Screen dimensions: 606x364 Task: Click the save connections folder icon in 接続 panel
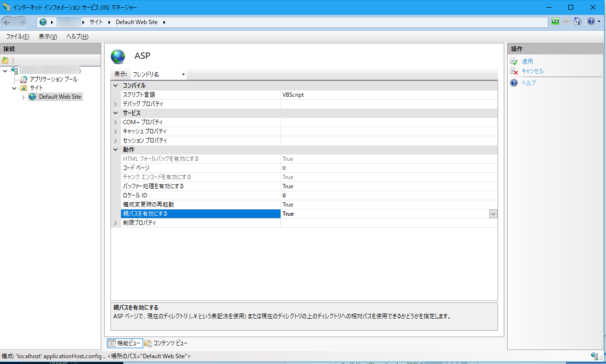5,60
